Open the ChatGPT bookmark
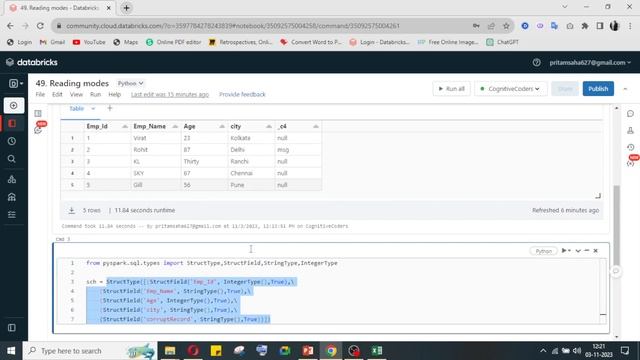 click(x=503, y=42)
